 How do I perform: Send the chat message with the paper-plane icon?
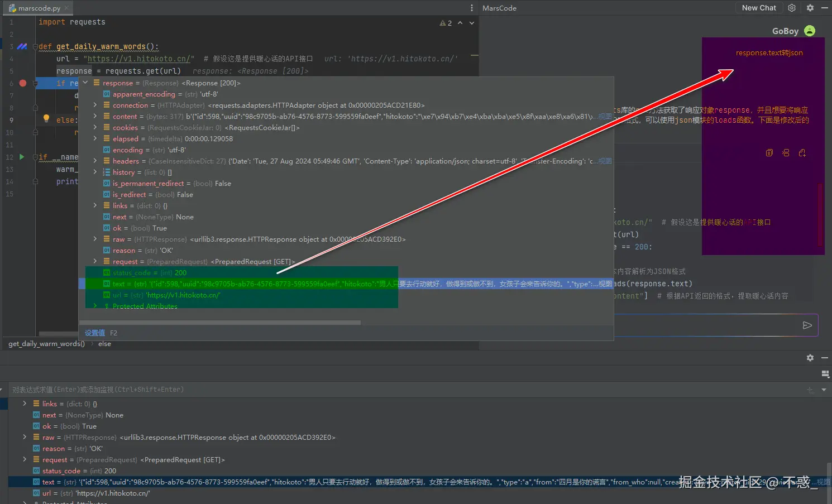(x=807, y=325)
